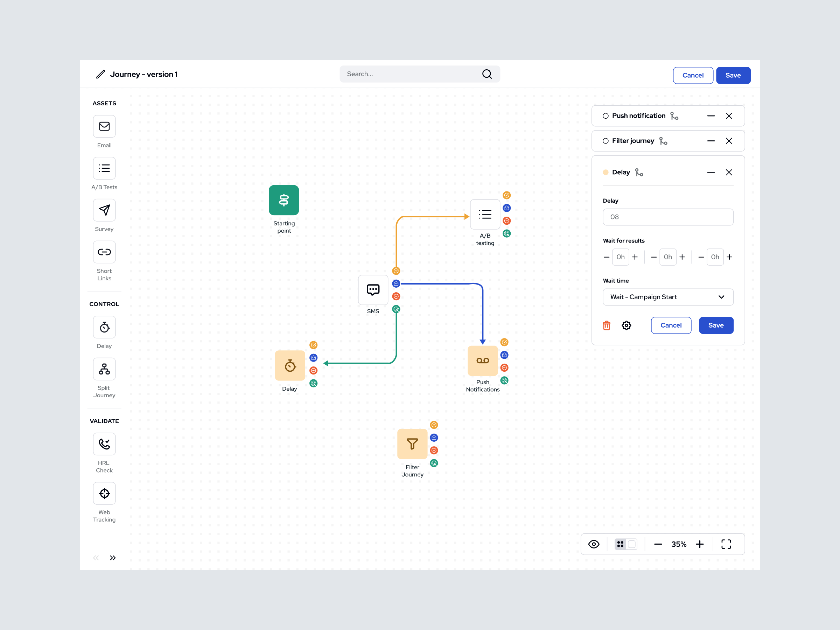
Task: Click the Search input field
Action: pos(420,74)
